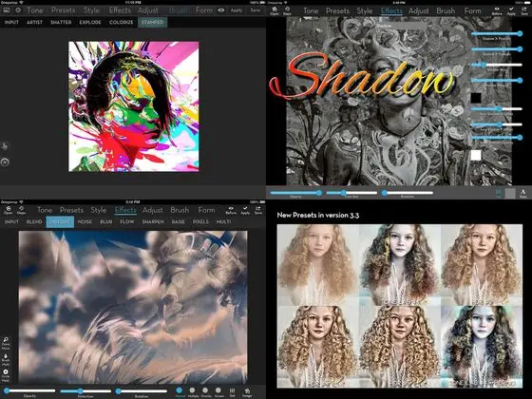
Task: Select Presets tab in clouds image screen
Action: point(71,210)
